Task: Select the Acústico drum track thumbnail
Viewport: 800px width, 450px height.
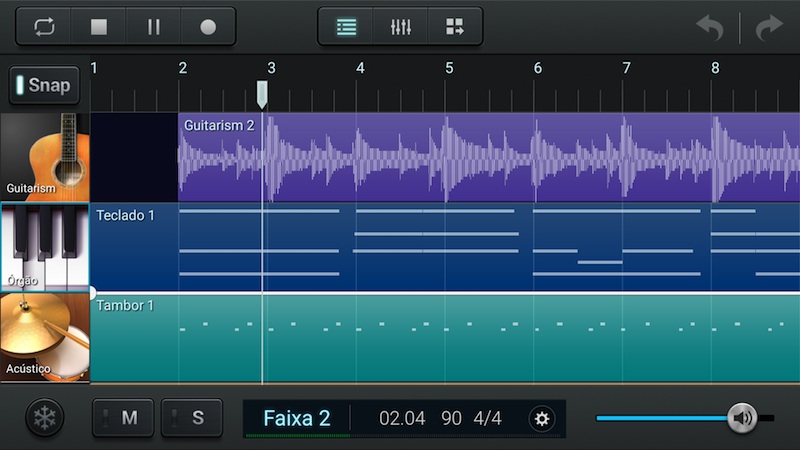Action: 45,337
